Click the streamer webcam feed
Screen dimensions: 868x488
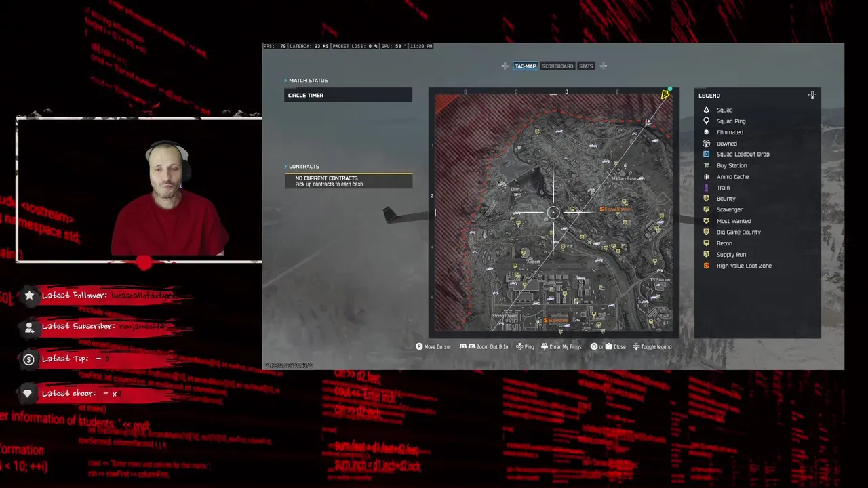[139, 190]
